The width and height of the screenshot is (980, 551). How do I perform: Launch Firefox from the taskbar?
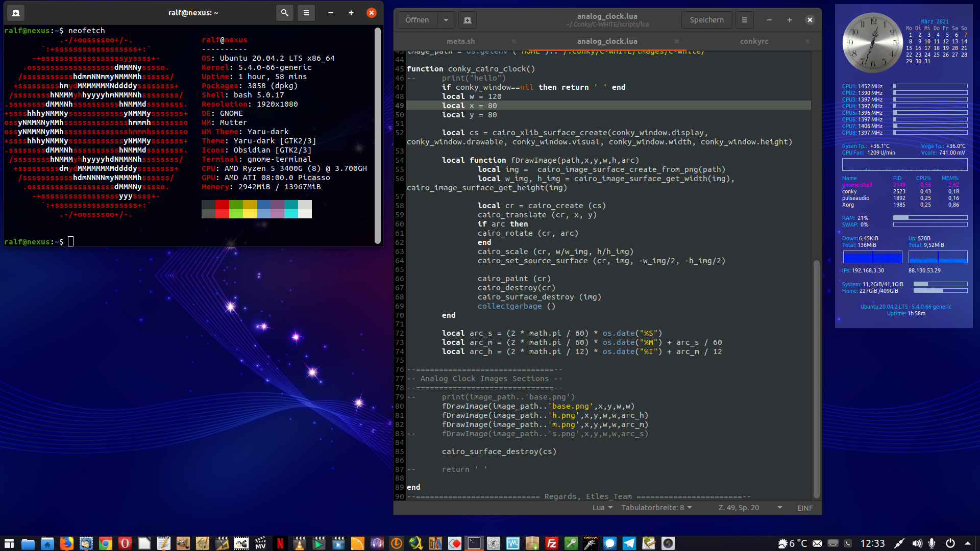[66, 543]
